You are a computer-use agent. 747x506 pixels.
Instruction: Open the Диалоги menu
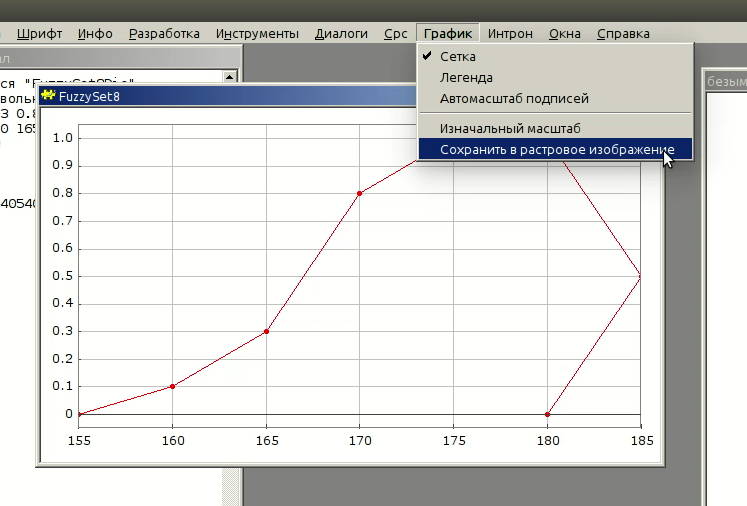(341, 34)
